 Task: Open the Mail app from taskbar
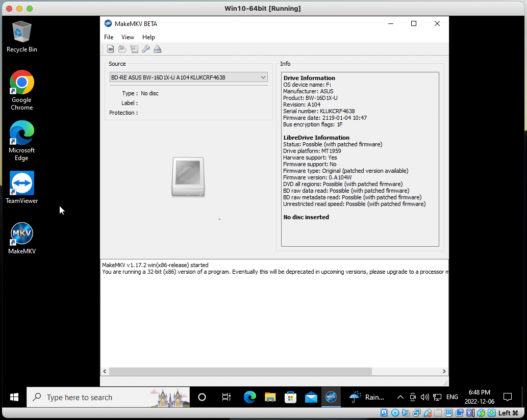(x=311, y=397)
